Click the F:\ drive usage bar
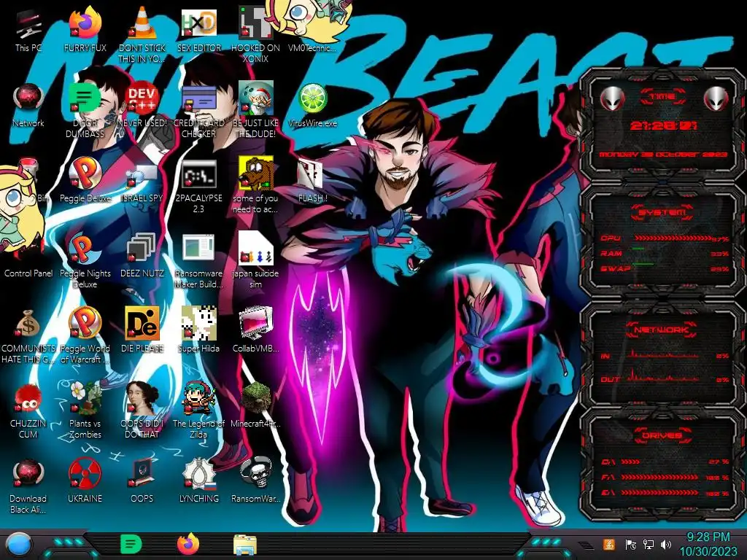Screen dimensions: 747x560 659,477
